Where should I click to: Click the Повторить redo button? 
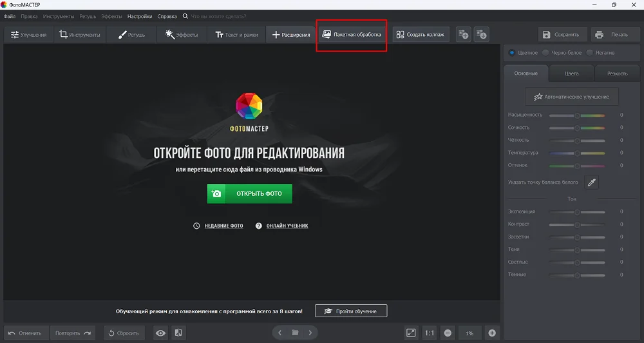[x=73, y=333]
